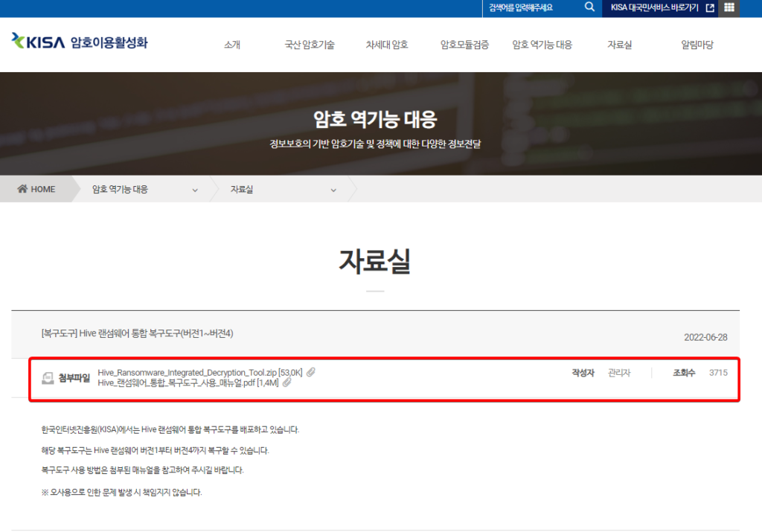Open the grid sitemap menu icon
Viewport: 762px width, 532px height.
point(729,7)
